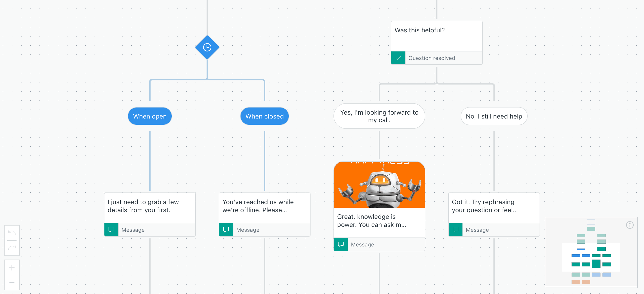The width and height of the screenshot is (644, 294).
Task: Select the When open branch
Action: (149, 116)
